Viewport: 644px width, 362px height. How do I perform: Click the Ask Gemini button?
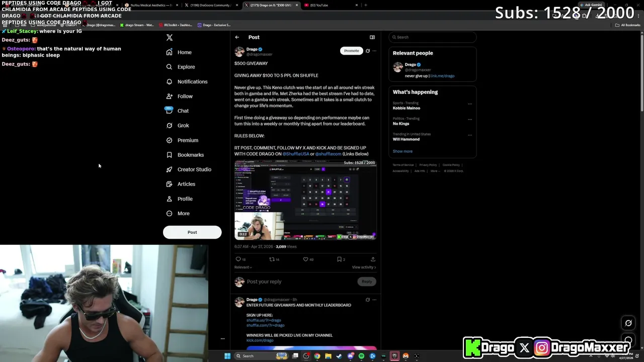[x=591, y=5]
